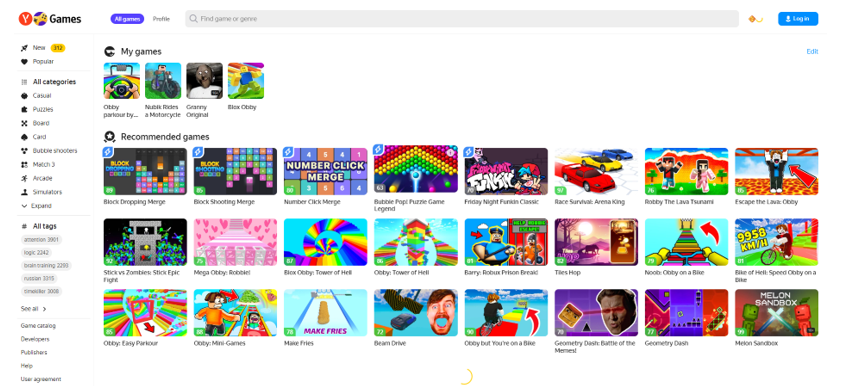Open See all tags
This screenshot has height=386, width=857.
pos(34,309)
